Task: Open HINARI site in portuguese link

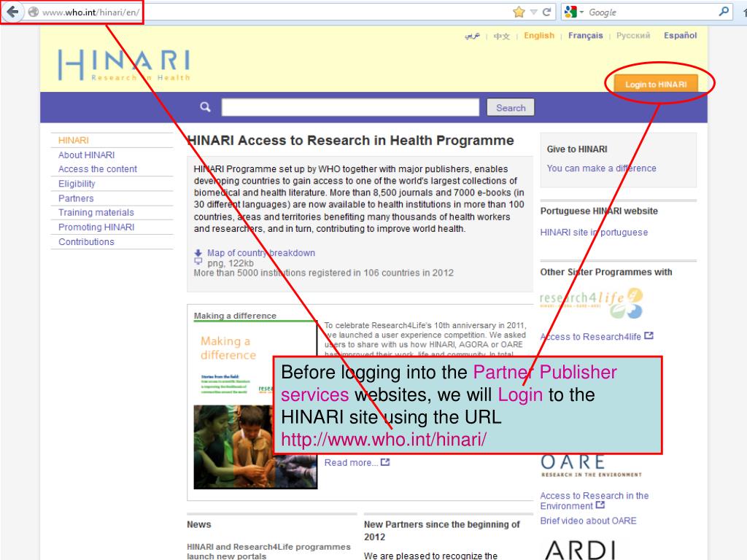Action: click(594, 233)
